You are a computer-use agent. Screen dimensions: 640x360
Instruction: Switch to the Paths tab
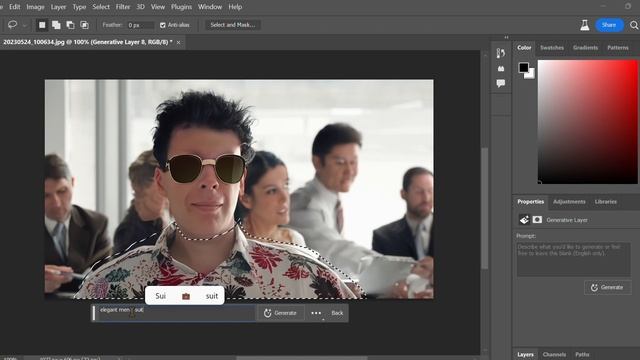[x=582, y=354]
